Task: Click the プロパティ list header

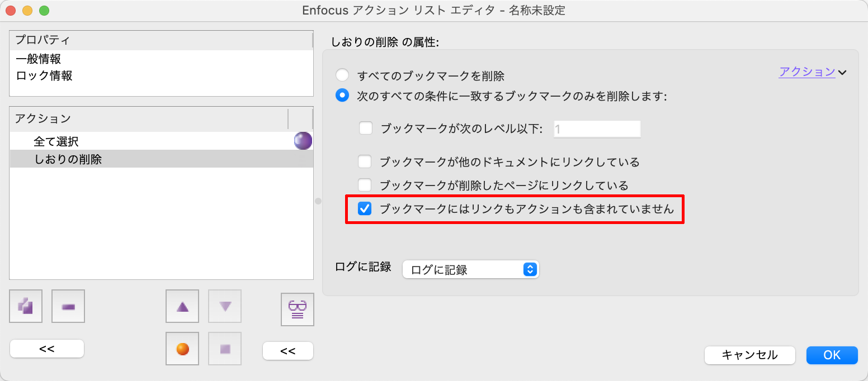Action: pos(161,40)
